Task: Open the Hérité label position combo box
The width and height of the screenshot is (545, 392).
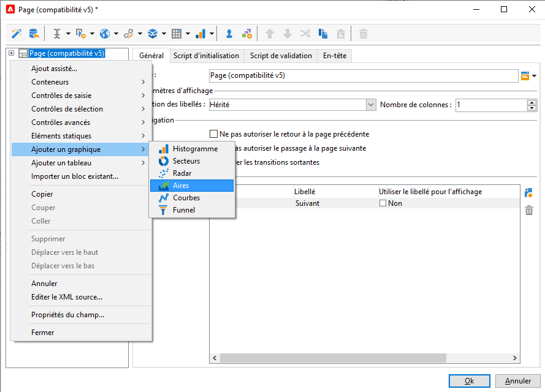Action: pos(371,105)
